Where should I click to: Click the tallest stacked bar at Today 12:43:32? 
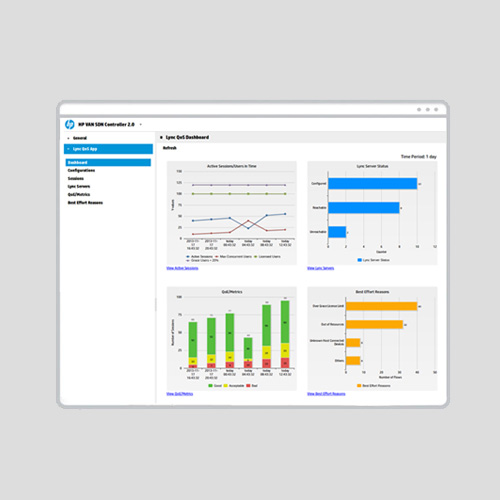pyautogui.click(x=285, y=334)
